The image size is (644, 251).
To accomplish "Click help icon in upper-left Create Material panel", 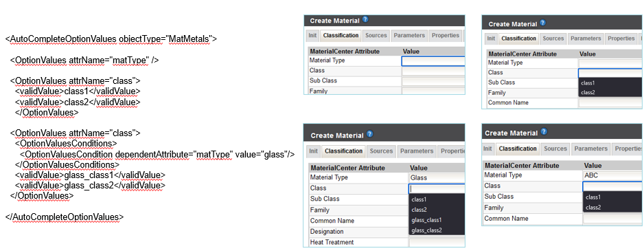I will coord(365,20).
